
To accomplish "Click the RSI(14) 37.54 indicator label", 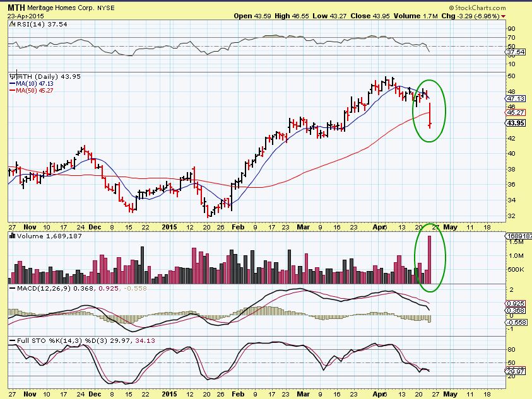I will [42, 24].
